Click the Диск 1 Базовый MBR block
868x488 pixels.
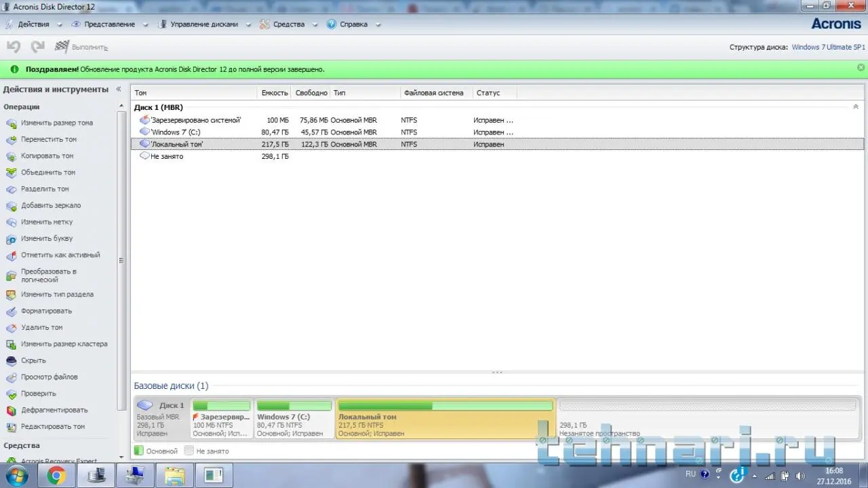point(161,419)
